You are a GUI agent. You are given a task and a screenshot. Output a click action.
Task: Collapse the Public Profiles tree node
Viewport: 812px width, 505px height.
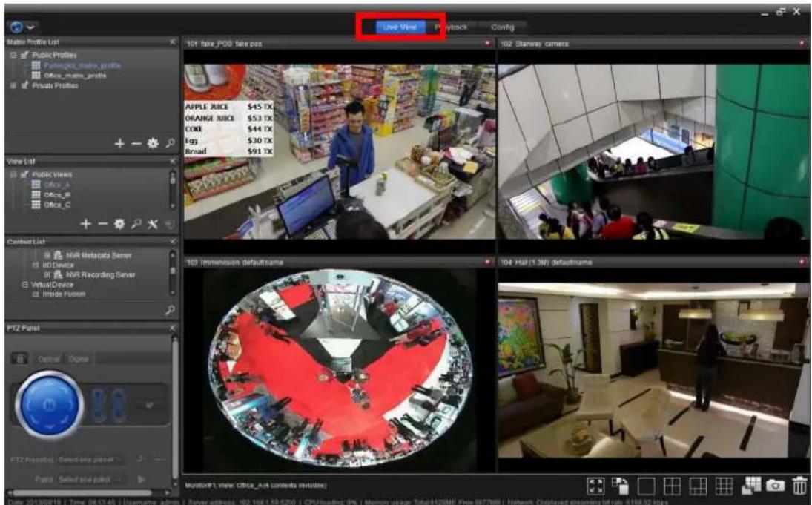(13, 55)
